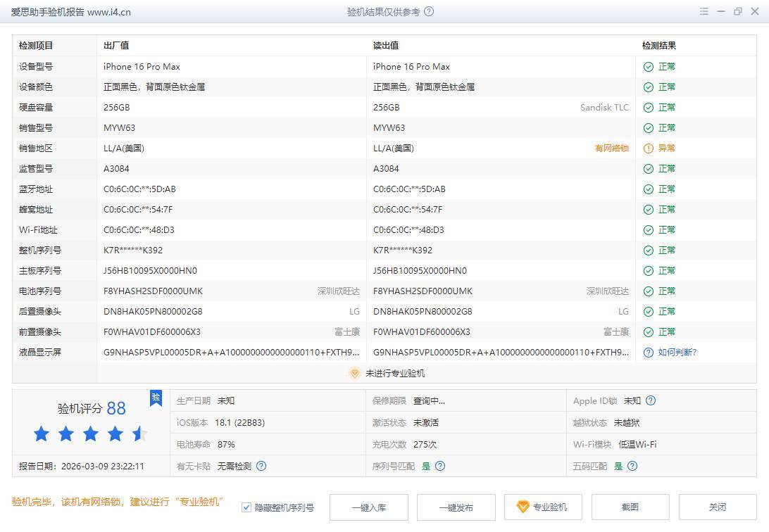The image size is (769, 532).
Task: Click the orange warning icon for 销售地区
Action: click(648, 148)
